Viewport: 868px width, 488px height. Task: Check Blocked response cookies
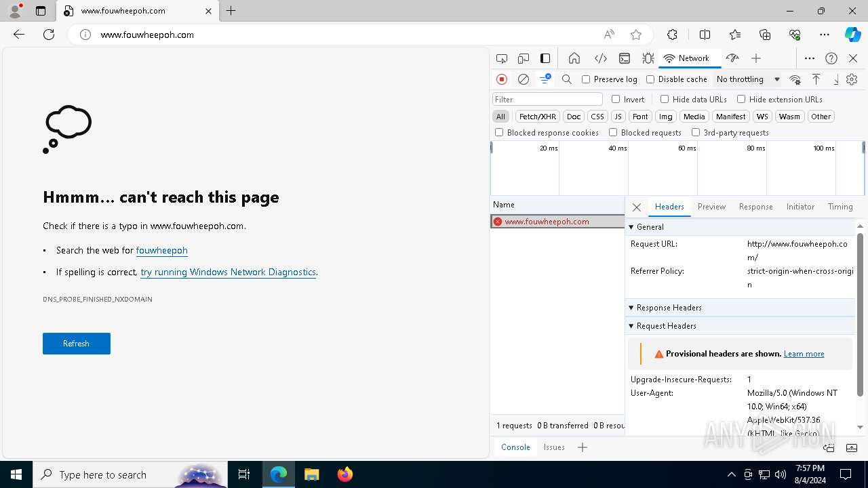pyautogui.click(x=499, y=132)
